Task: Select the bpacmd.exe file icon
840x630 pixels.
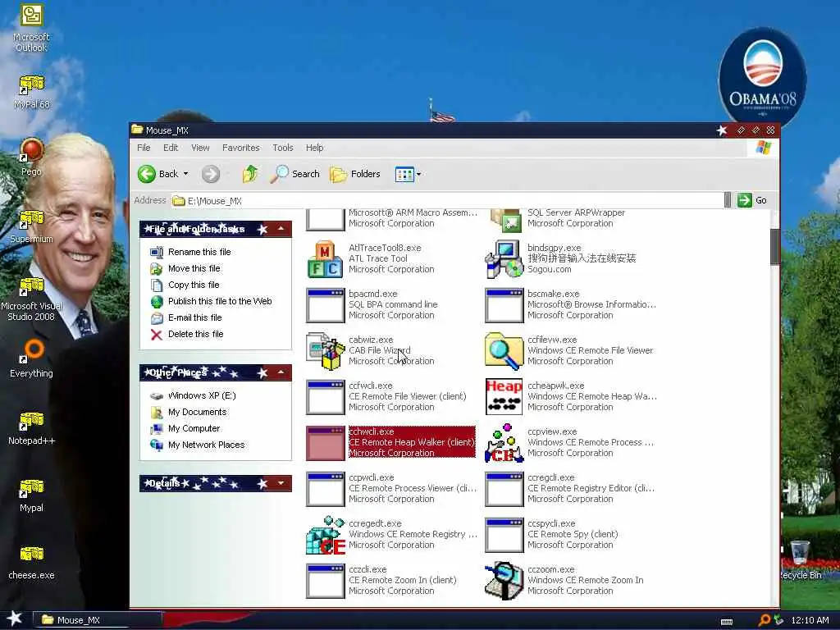Action: click(x=325, y=305)
